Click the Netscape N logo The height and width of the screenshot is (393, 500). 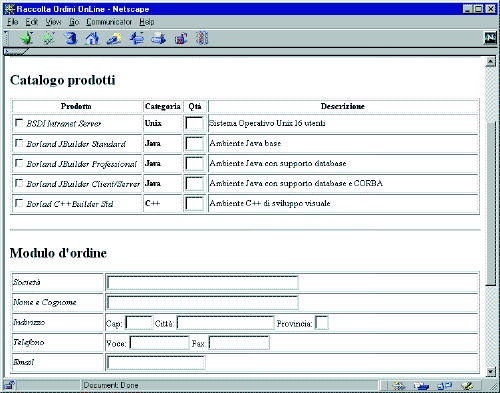[490, 38]
